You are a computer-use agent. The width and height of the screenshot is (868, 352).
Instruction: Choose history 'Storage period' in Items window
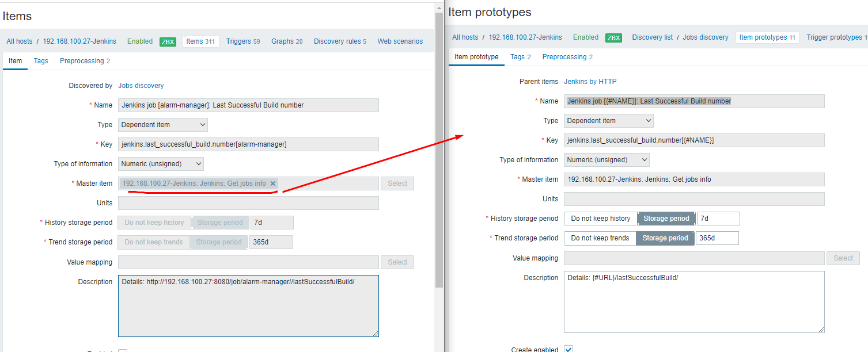[220, 223]
